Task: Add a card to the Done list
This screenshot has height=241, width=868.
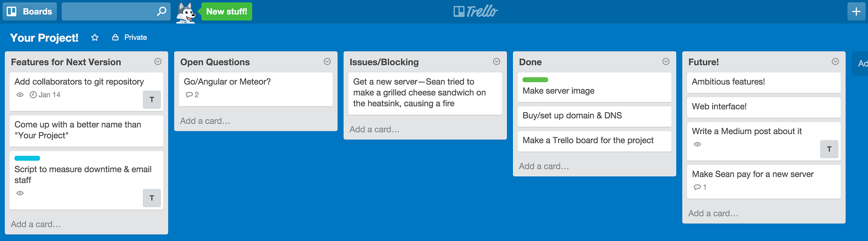Action: [544, 166]
